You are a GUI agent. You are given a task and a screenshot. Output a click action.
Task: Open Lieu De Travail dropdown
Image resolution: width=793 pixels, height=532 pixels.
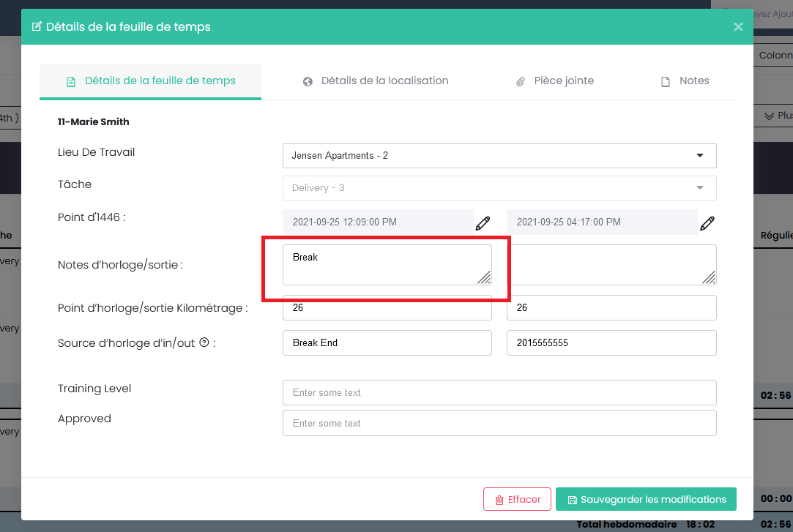point(499,156)
